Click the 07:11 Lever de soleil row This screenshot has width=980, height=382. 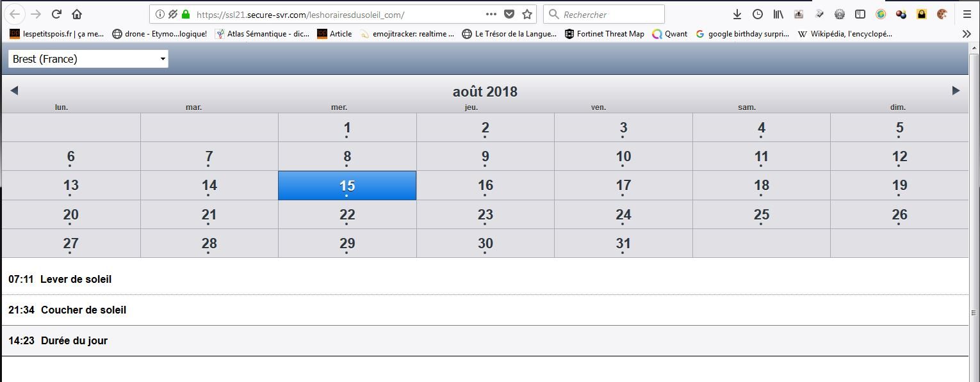click(x=485, y=279)
